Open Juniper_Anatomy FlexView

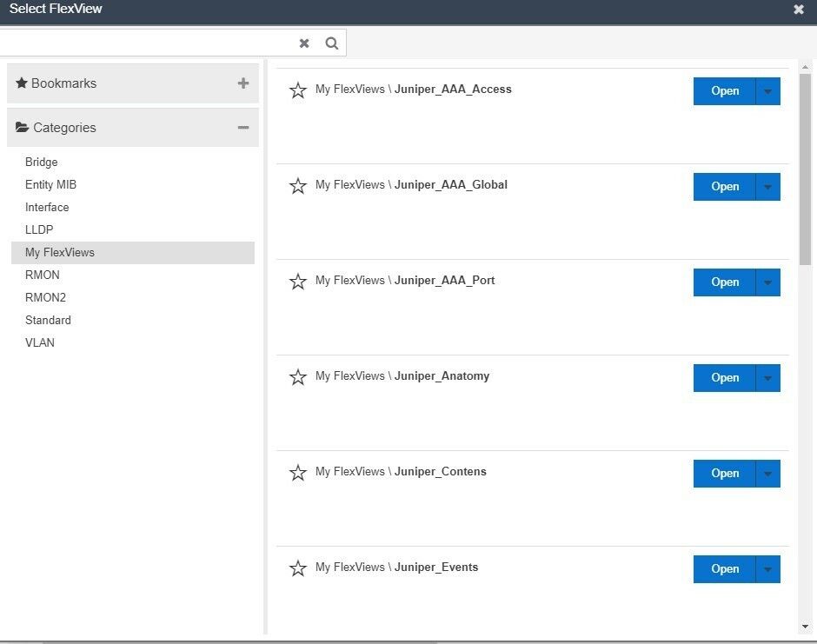pyautogui.click(x=724, y=378)
